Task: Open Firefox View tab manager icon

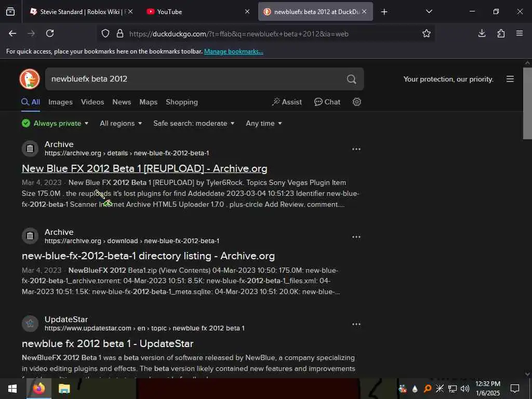Action: click(10, 12)
